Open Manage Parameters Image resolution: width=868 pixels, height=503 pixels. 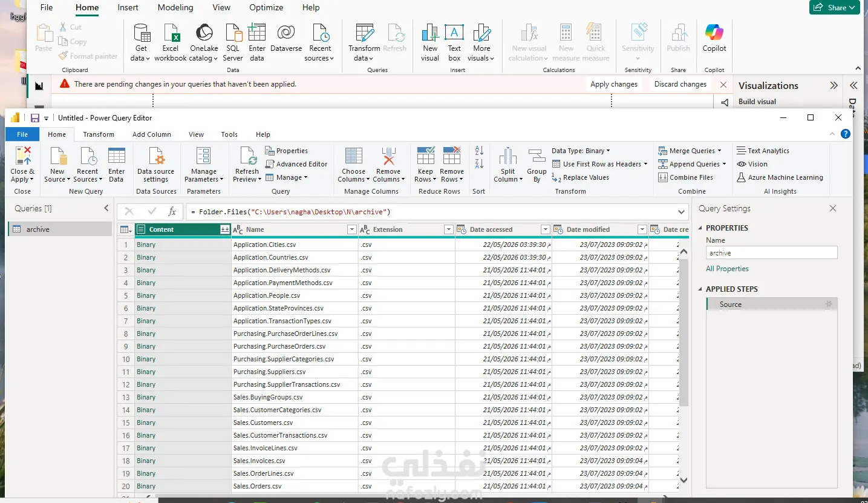pyautogui.click(x=203, y=165)
